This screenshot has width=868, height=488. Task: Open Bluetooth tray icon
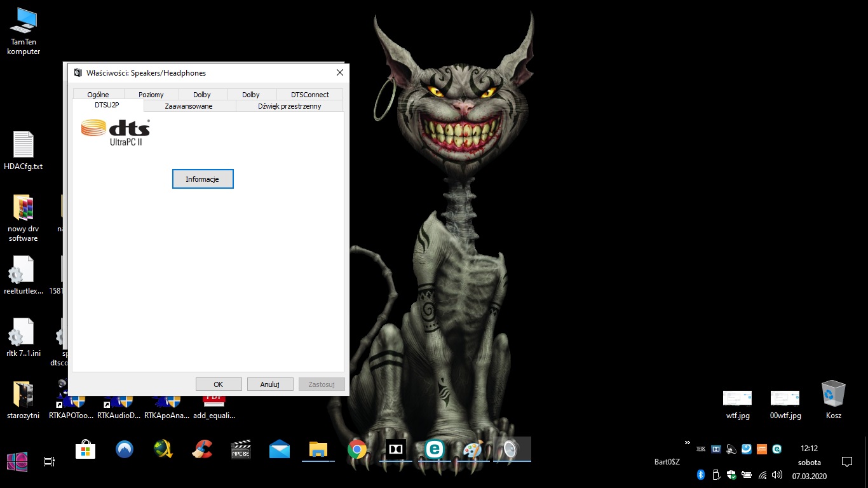pos(701,475)
